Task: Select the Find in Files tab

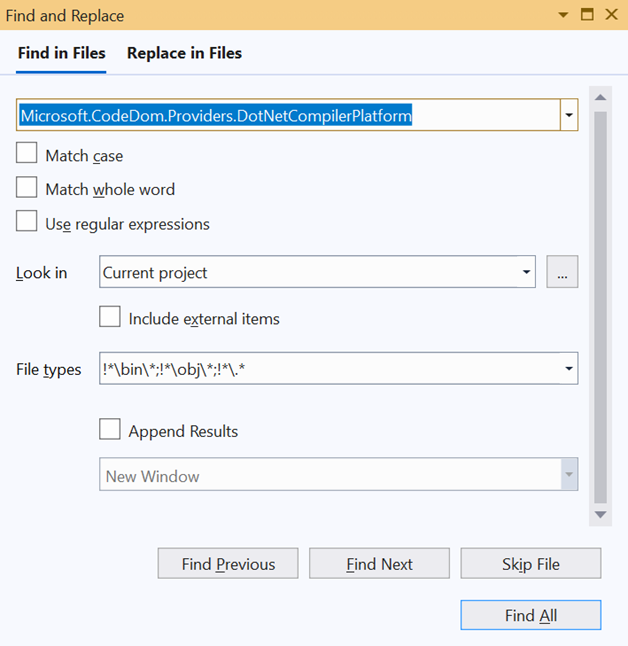Action: 61,53
